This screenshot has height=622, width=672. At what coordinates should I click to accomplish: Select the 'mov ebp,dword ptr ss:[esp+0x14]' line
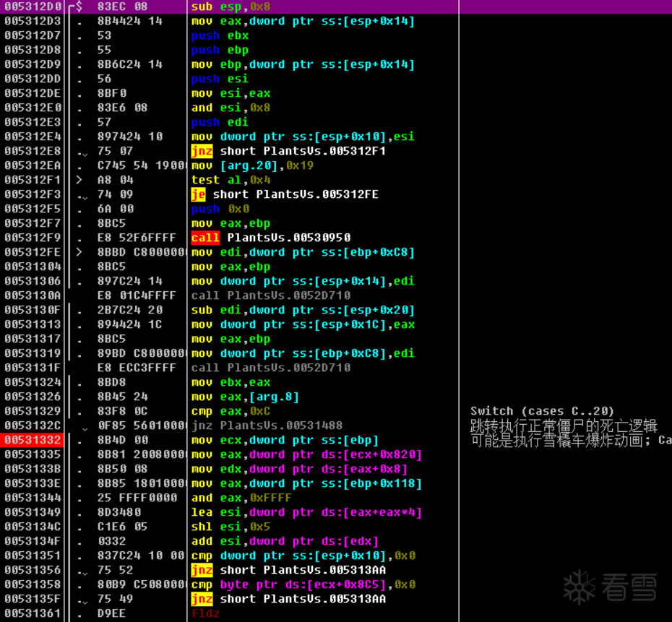click(303, 65)
